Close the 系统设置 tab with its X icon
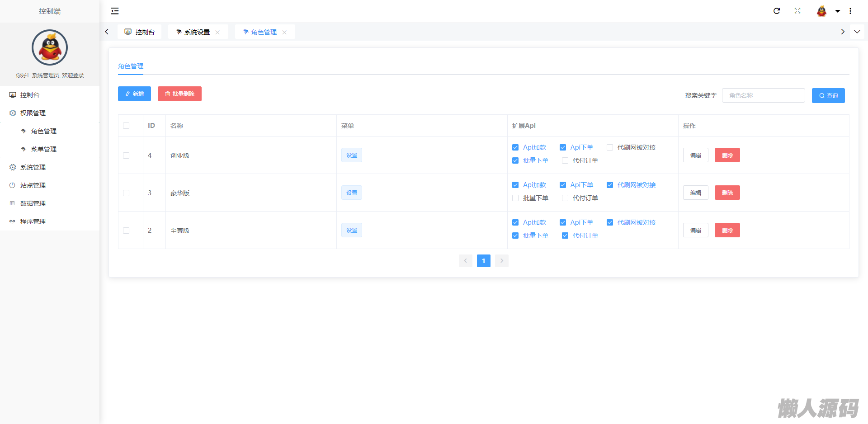Viewport: 868px width, 424px height. tap(217, 32)
